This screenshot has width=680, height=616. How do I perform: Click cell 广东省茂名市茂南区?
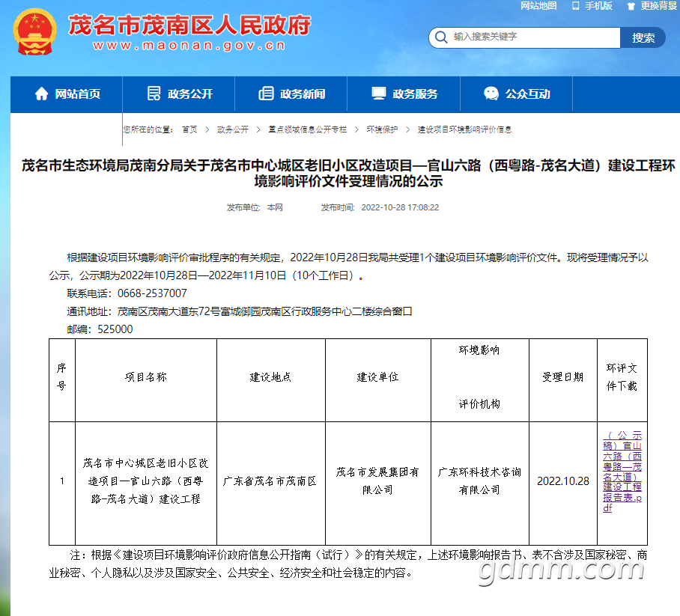[270, 481]
